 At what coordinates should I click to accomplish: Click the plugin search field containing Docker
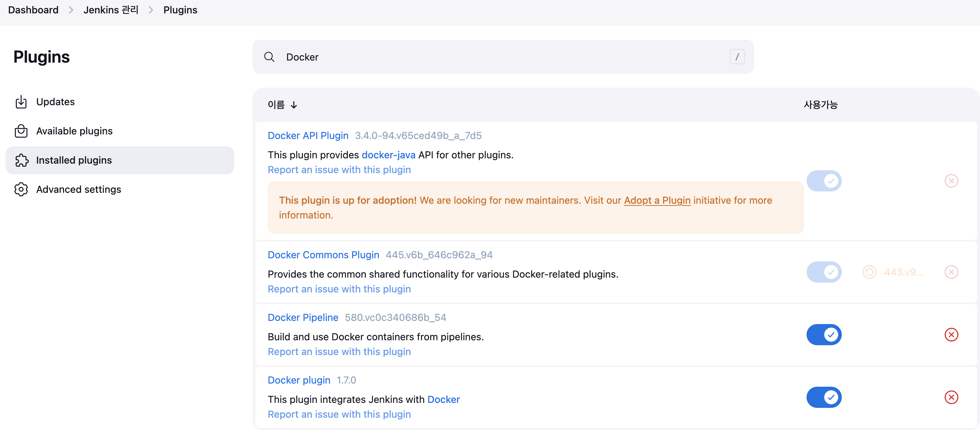pos(503,57)
